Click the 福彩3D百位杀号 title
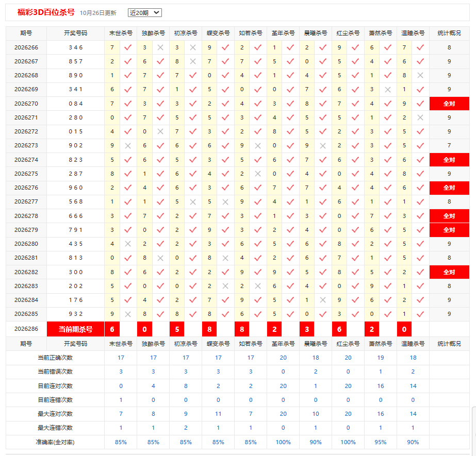Screen dimensions: 476x456 pyautogui.click(x=46, y=12)
